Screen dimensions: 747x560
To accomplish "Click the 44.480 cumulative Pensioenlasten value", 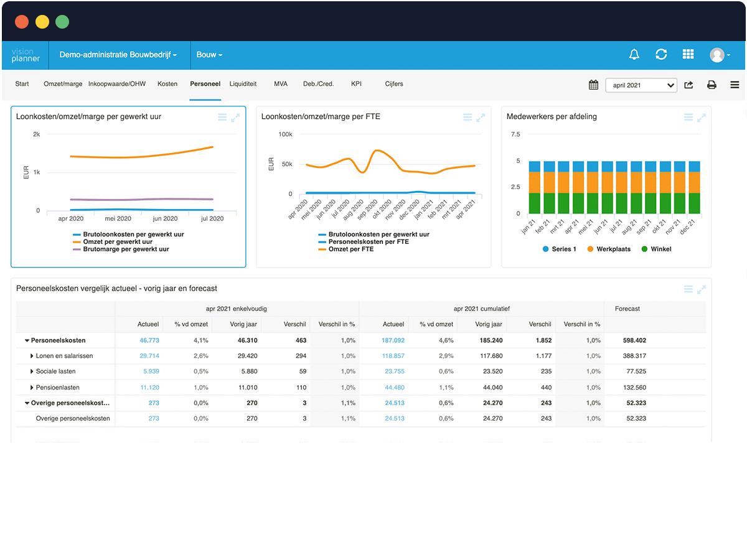I will 395,388.
